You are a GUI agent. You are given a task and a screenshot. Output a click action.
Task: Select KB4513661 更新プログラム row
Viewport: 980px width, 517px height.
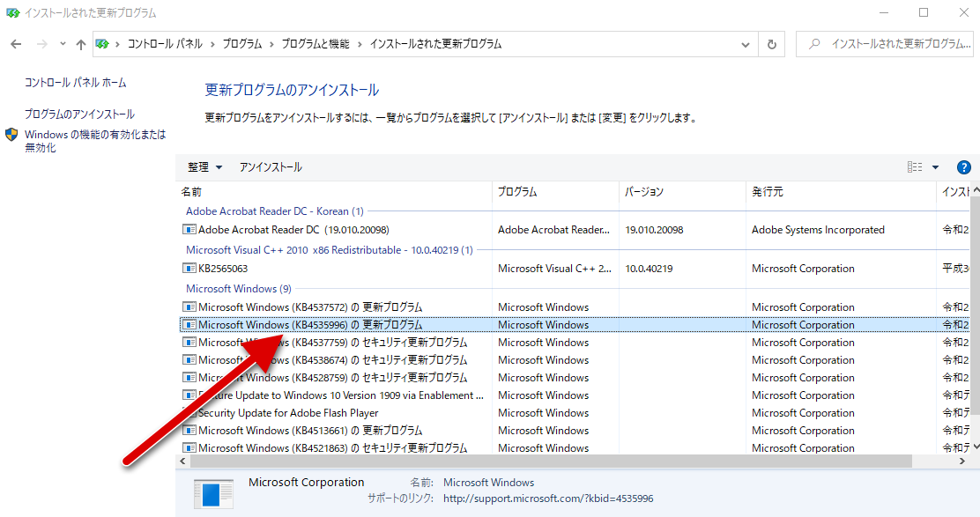(x=574, y=430)
